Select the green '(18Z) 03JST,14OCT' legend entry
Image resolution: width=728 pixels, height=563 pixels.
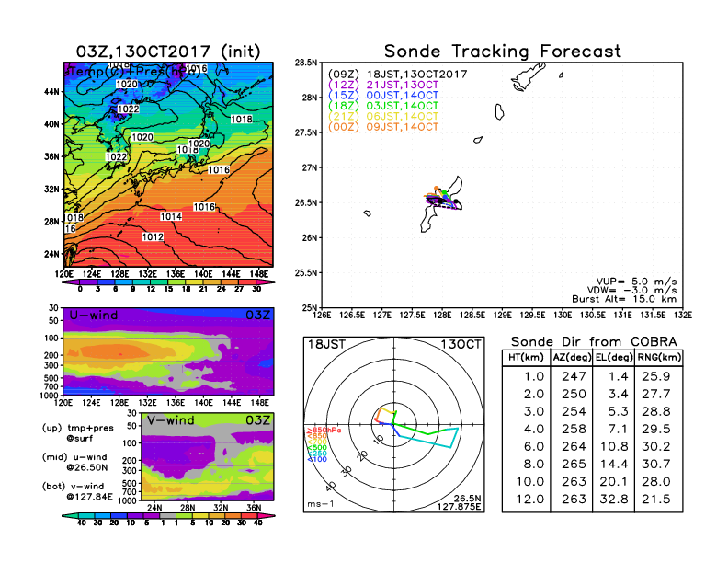[x=383, y=106]
